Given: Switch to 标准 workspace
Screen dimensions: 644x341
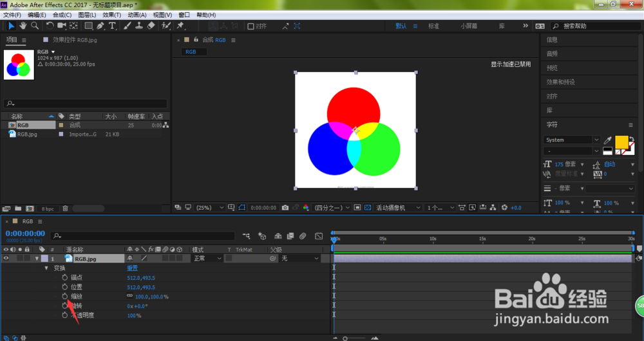Looking at the screenshot, I should [x=433, y=26].
